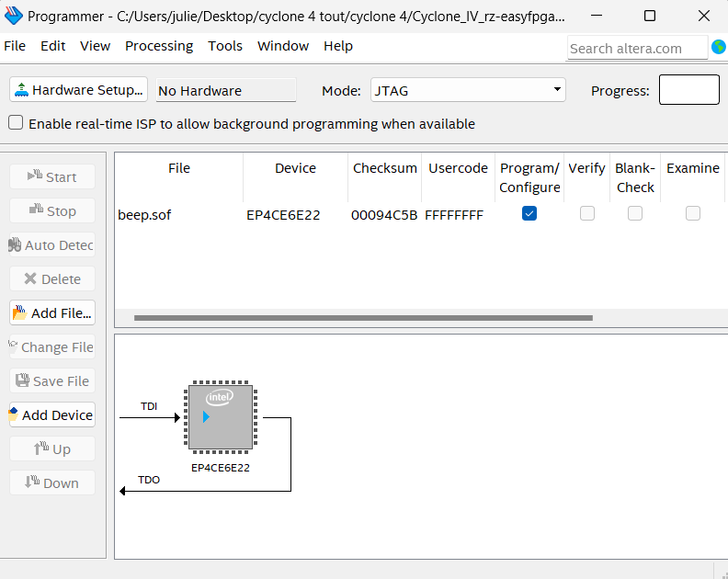Click the Add File button
The width and height of the screenshot is (728, 579).
coord(52,313)
